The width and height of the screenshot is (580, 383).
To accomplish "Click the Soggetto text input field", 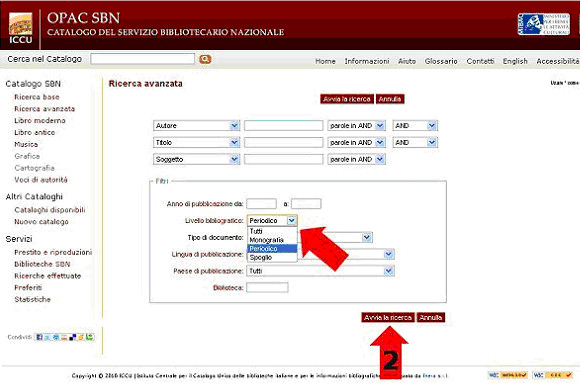I will pyautogui.click(x=283, y=159).
